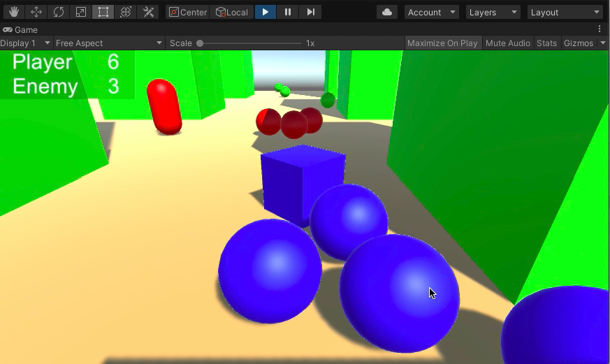Open the Layers dropdown
This screenshot has height=364, width=610.
pyautogui.click(x=494, y=12)
